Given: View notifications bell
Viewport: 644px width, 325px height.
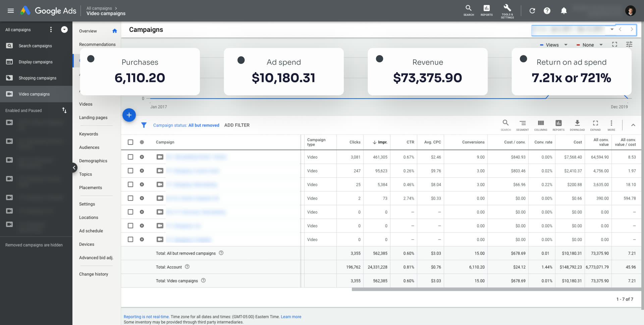Looking at the screenshot, I should 564,11.
